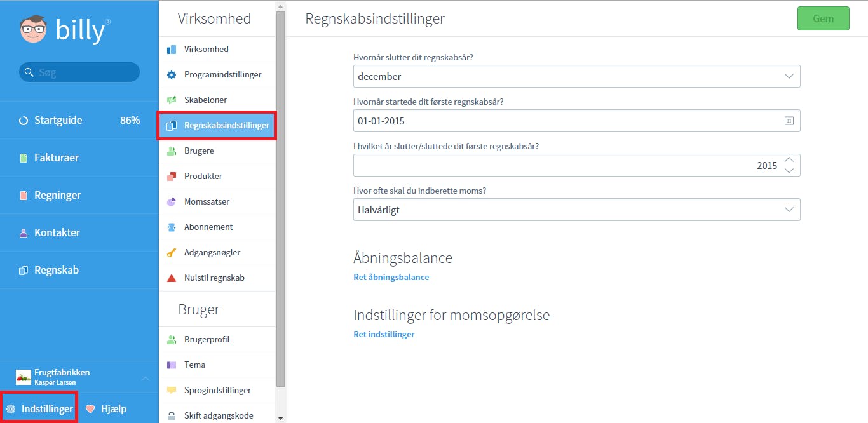
Task: Click the green Gem button
Action: (823, 18)
